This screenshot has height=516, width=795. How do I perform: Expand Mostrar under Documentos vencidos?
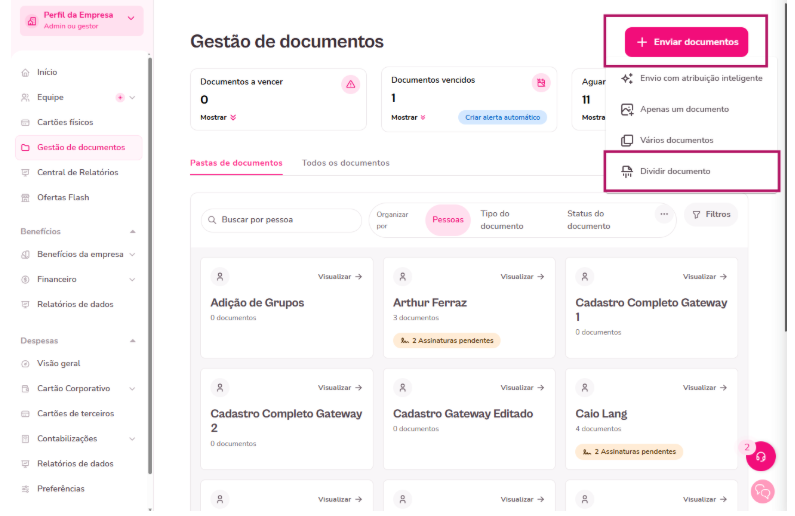coord(409,118)
